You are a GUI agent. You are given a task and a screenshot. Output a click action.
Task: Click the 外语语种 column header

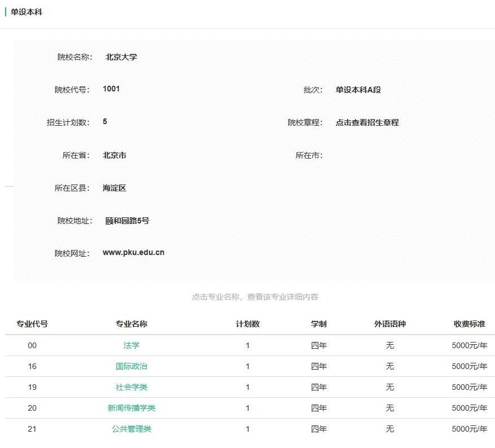(x=389, y=324)
